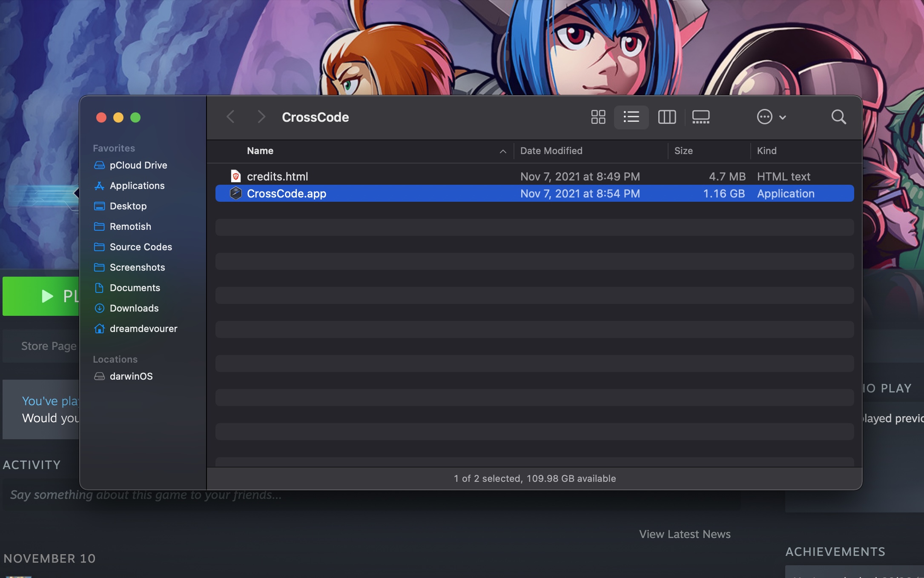Click the View Latest News link
Viewport: 924px width, 578px height.
click(684, 534)
